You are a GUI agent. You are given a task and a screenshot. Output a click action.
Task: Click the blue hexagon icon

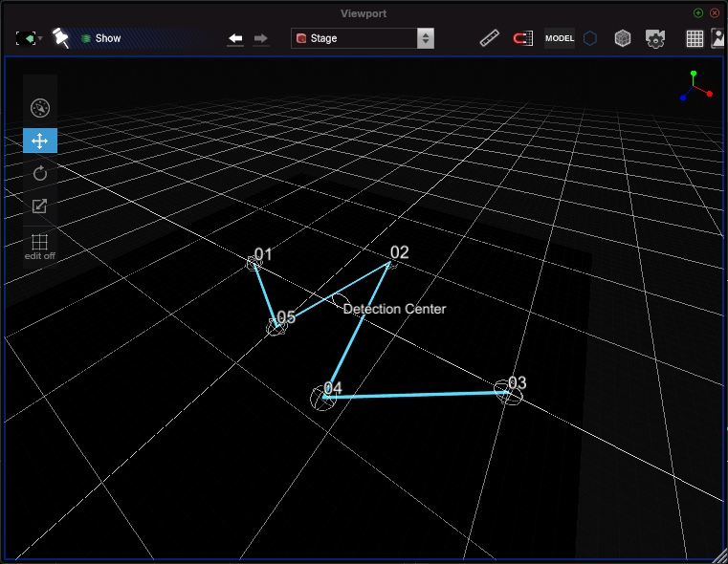click(x=590, y=38)
